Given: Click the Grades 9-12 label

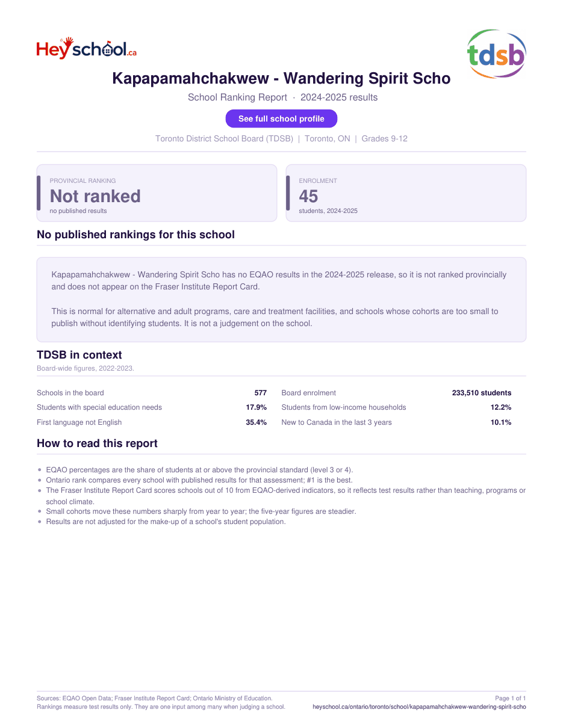Looking at the screenshot, I should (x=384, y=138).
